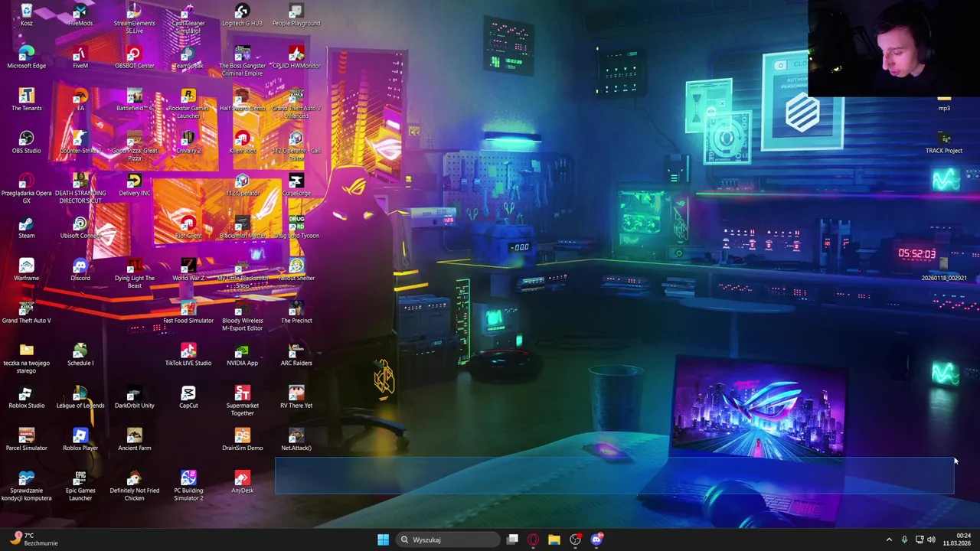
Task: Select the People Playground shortcut
Action: tap(296, 15)
